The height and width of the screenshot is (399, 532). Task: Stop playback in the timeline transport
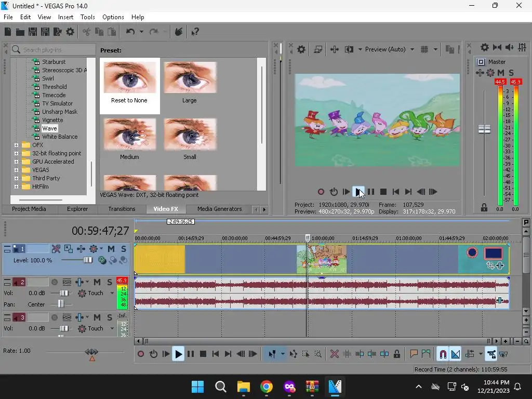click(203, 354)
